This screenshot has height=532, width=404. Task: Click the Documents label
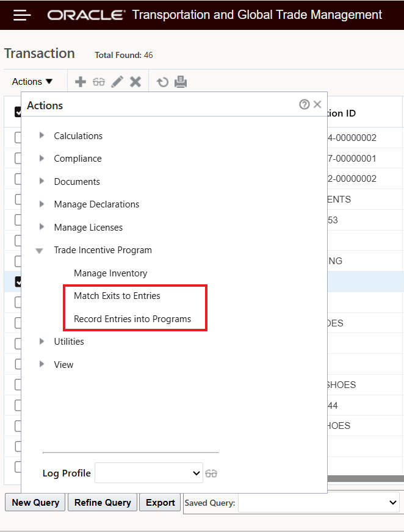(x=77, y=182)
